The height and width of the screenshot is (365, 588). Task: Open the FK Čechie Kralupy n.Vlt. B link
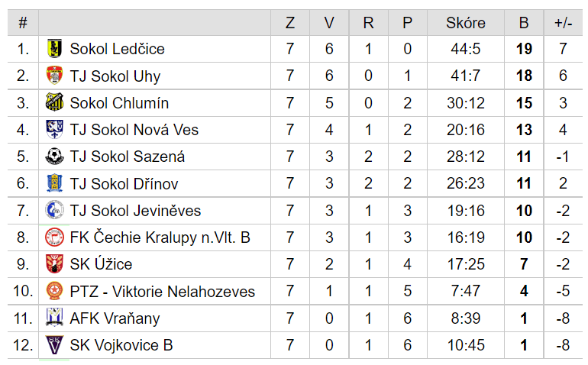160,237
